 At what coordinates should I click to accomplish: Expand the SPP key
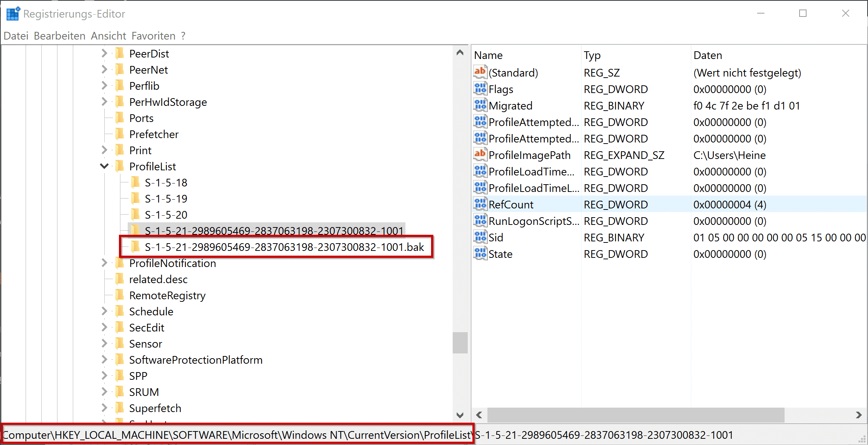(x=104, y=376)
